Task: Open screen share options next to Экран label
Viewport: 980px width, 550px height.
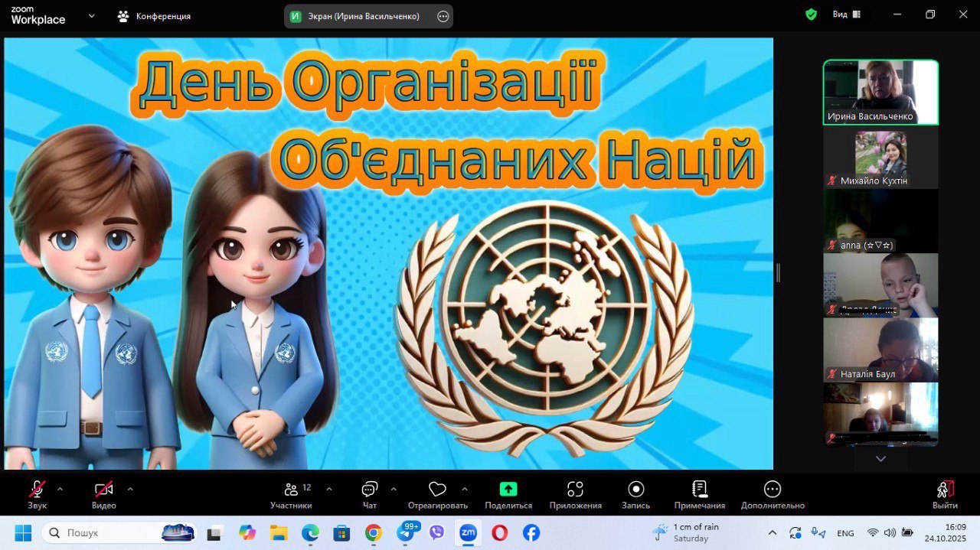Action: [443, 16]
